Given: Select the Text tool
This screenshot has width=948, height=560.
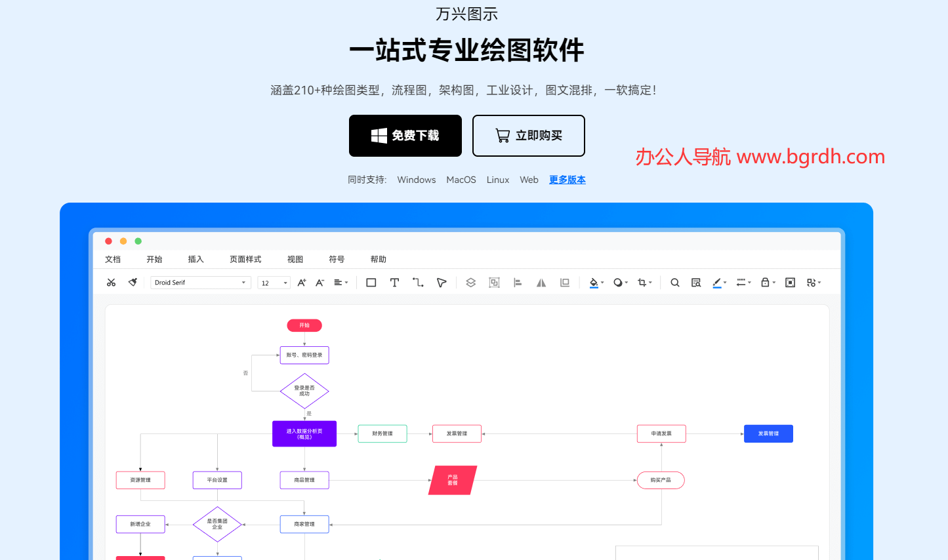Looking at the screenshot, I should pos(394,282).
